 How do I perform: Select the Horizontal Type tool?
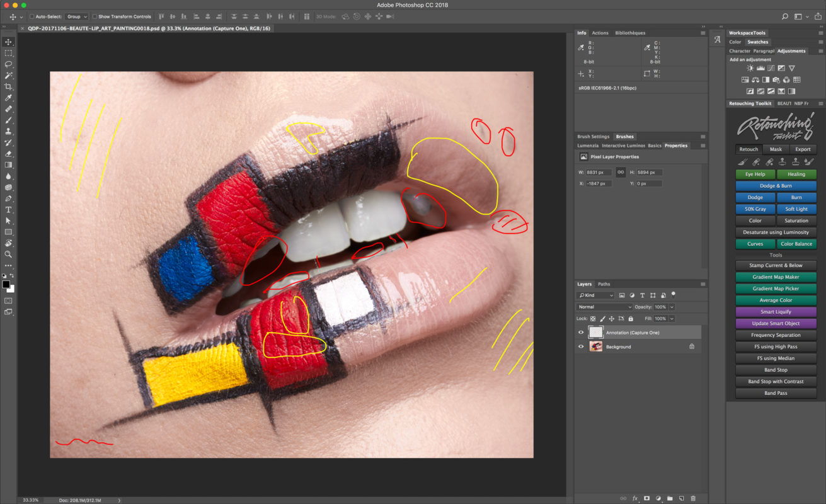tap(9, 209)
